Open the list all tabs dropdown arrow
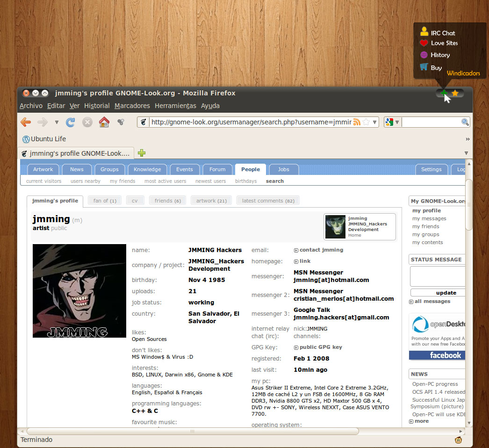The width and height of the screenshot is (489, 448). coord(466,153)
